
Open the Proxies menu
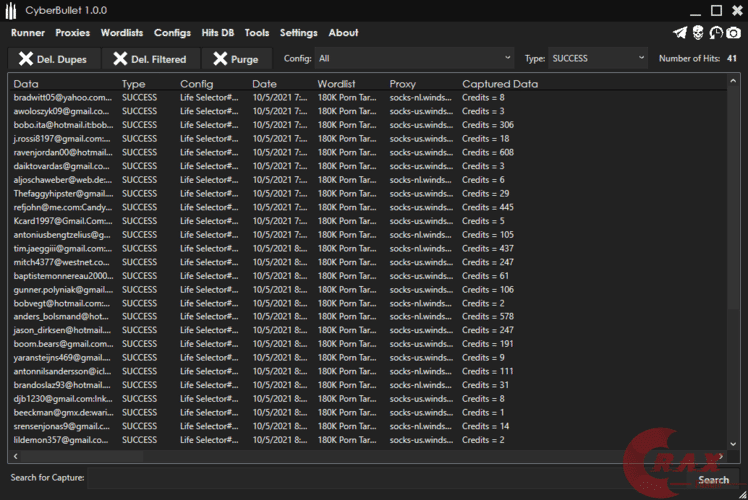tap(73, 33)
